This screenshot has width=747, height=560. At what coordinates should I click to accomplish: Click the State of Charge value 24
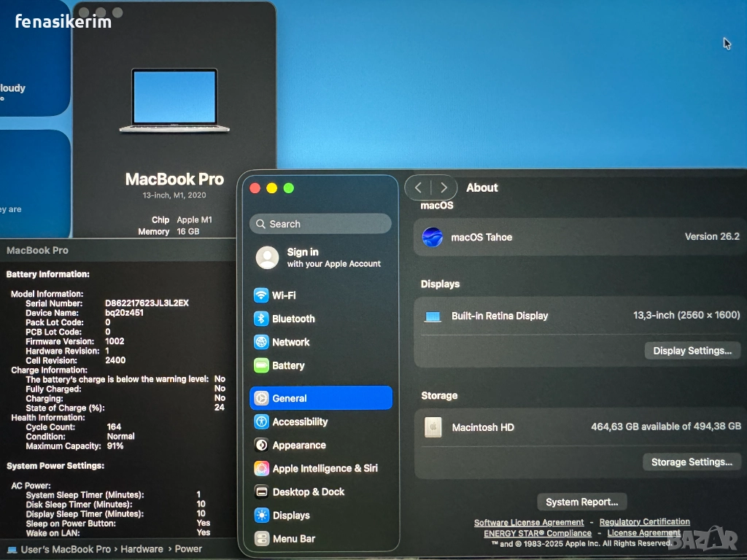point(219,407)
